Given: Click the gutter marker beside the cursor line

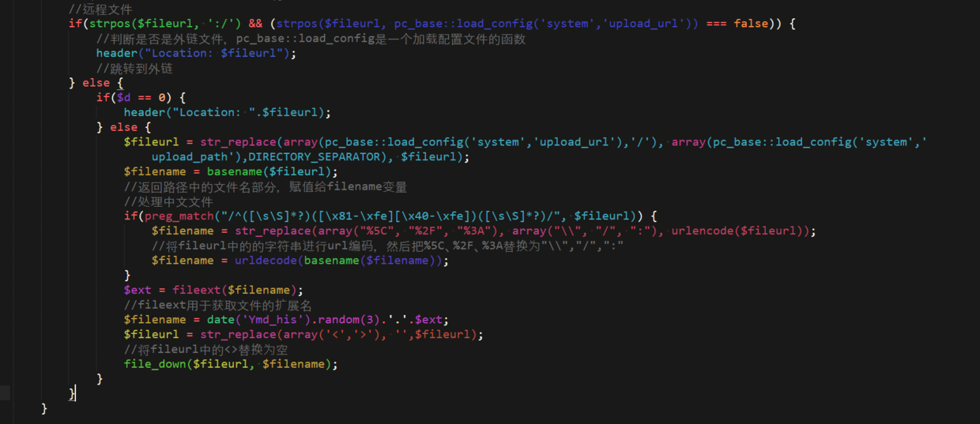Looking at the screenshot, I should coord(5,393).
